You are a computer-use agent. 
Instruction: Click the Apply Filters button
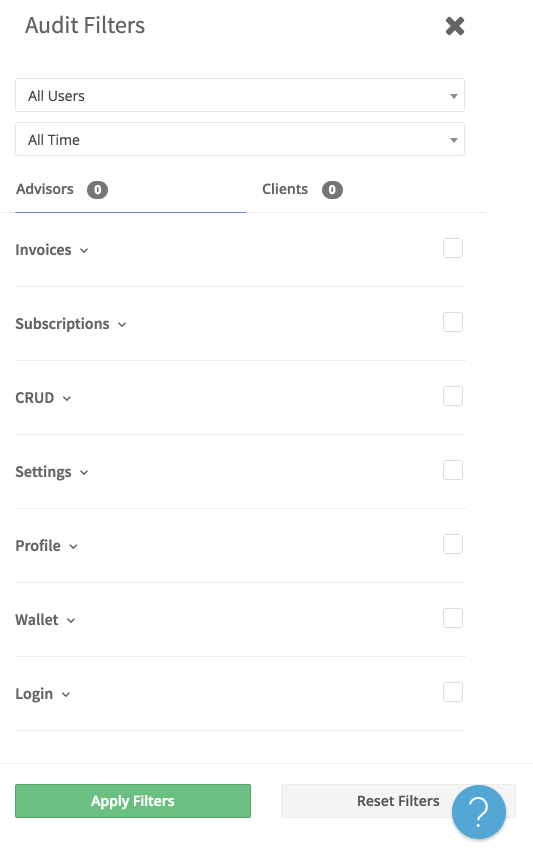133,801
